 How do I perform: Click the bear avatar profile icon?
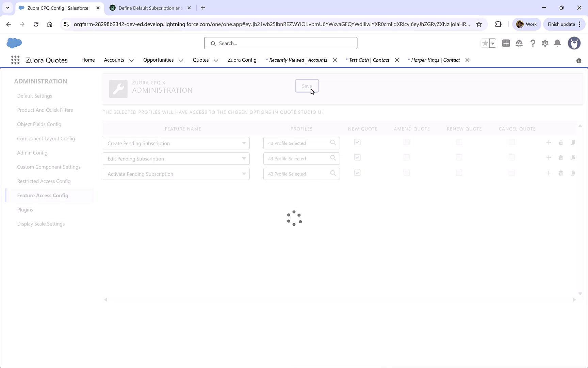(574, 43)
